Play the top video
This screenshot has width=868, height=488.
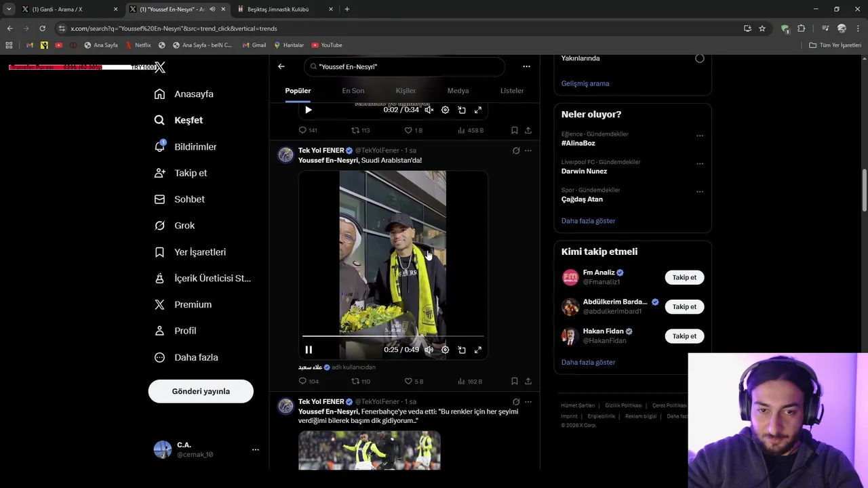pyautogui.click(x=309, y=110)
